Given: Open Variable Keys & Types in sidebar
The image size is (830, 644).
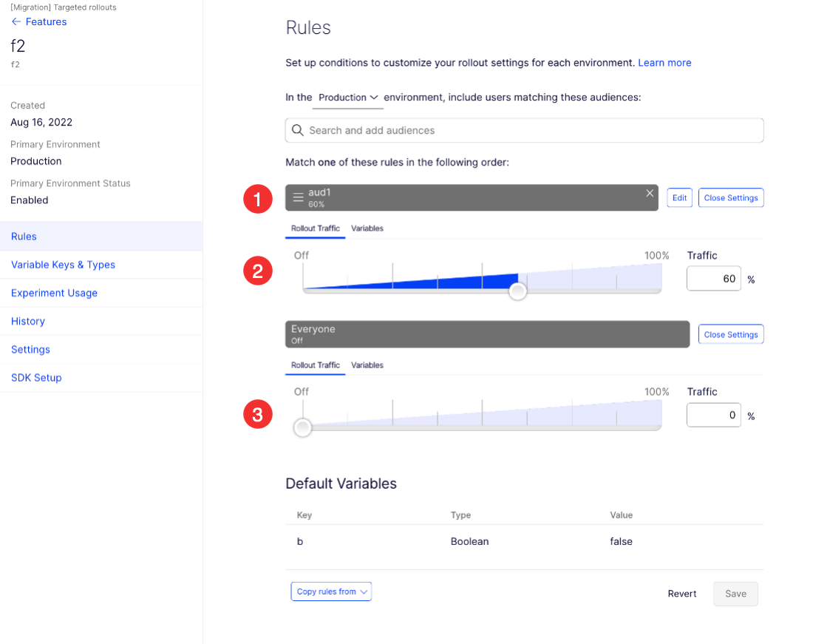Looking at the screenshot, I should (63, 265).
